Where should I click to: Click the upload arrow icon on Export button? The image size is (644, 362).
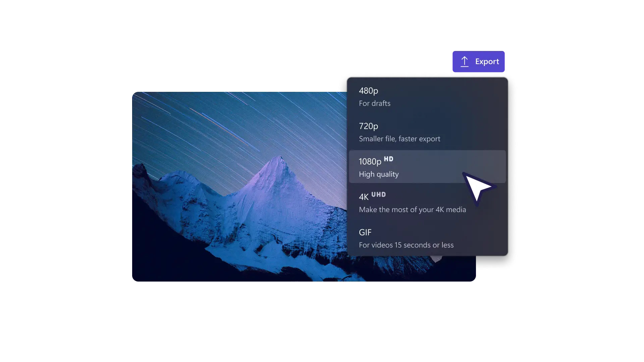pos(465,61)
